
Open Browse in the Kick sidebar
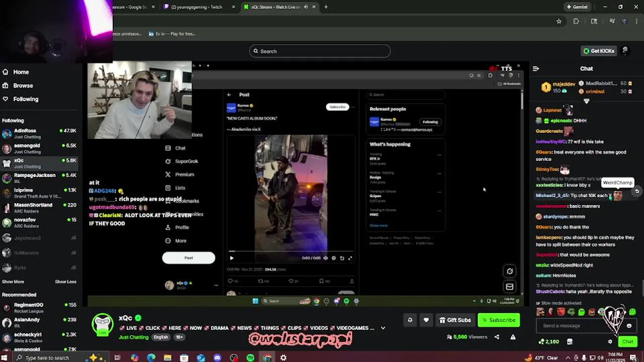18,85
